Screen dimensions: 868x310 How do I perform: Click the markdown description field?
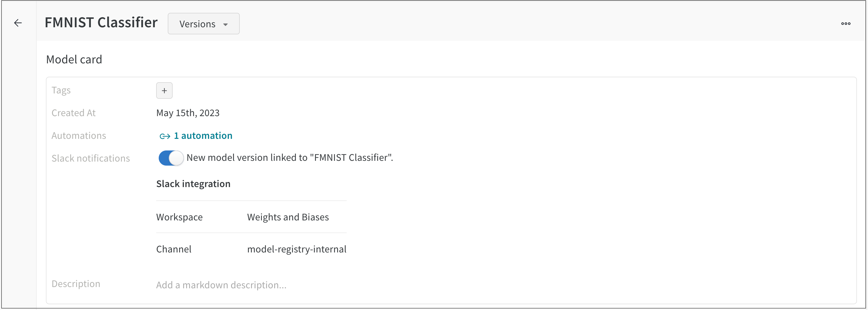221,285
